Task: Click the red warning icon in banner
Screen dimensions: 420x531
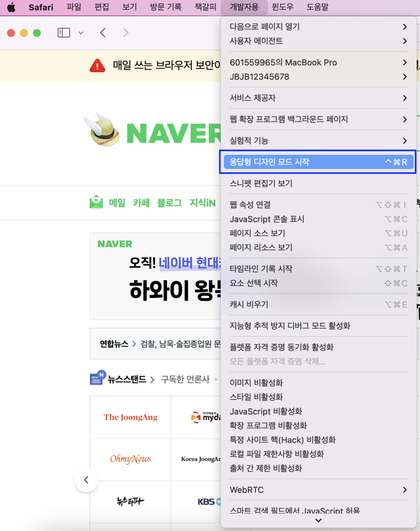Action: tap(97, 66)
